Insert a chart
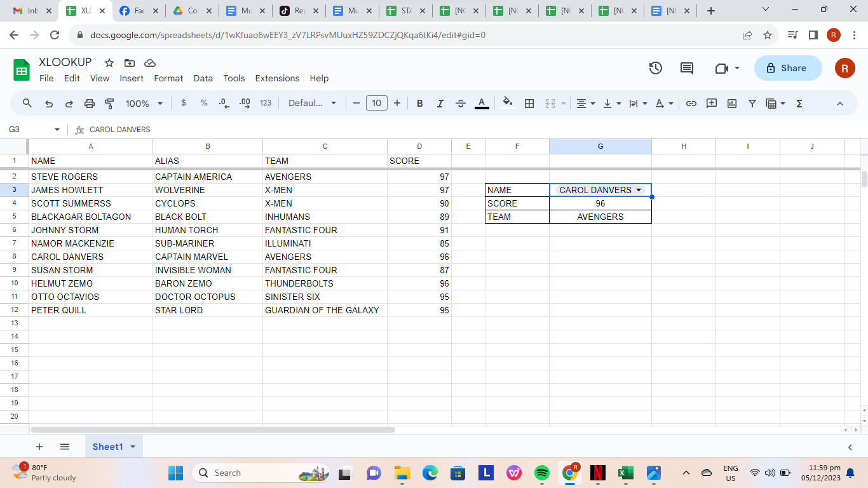Viewport: 868px width, 488px height. [732, 103]
